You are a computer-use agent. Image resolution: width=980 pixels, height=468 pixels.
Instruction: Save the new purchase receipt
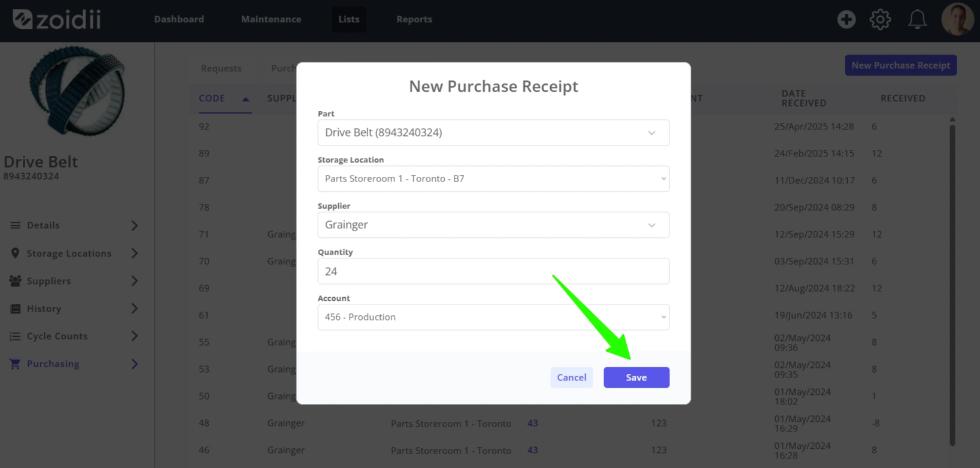636,378
